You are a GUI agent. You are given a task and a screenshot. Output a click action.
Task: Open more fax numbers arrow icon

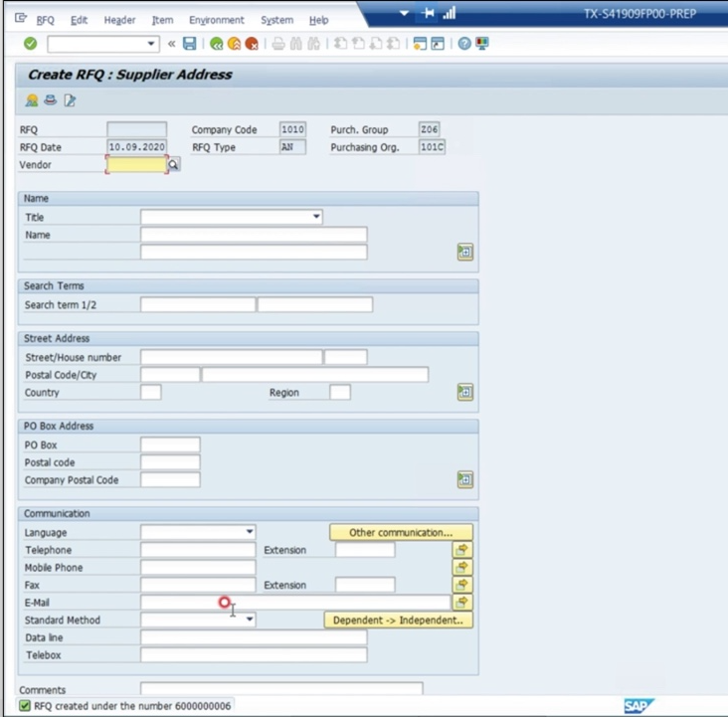click(x=462, y=585)
